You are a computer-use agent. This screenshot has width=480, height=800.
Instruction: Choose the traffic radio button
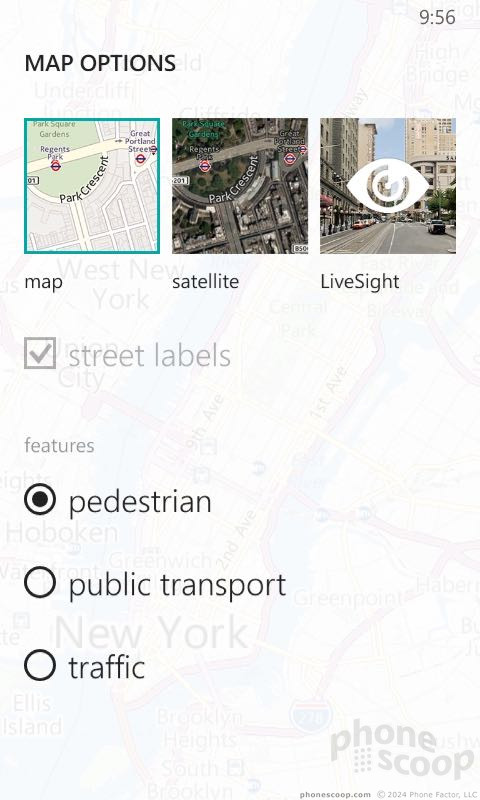40,665
